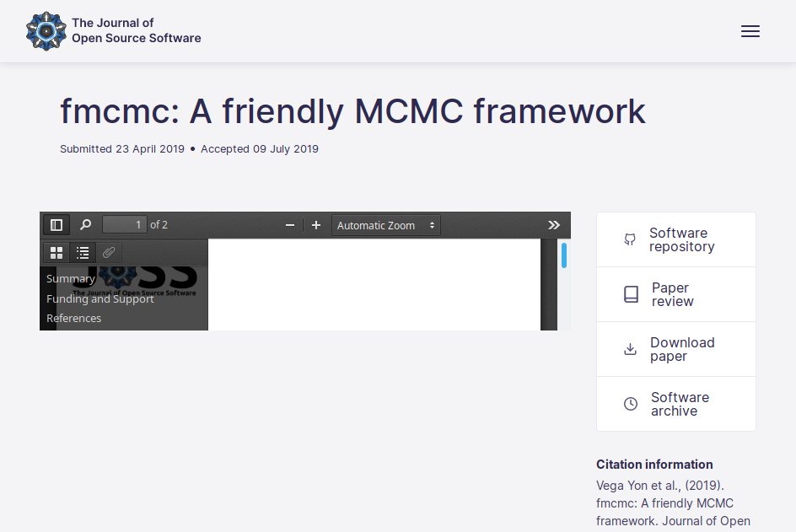Open the Paper review link
The width and height of the screenshot is (796, 532).
click(x=676, y=294)
